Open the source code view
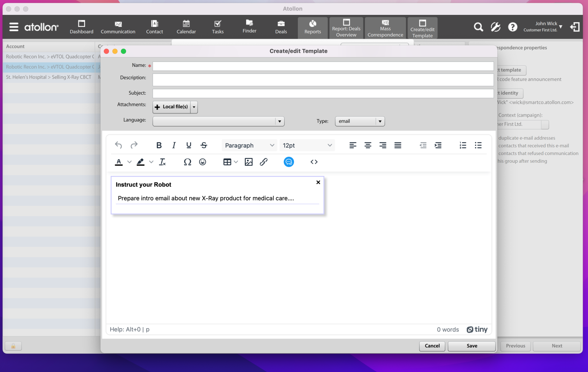This screenshot has width=588, height=372. [x=314, y=162]
